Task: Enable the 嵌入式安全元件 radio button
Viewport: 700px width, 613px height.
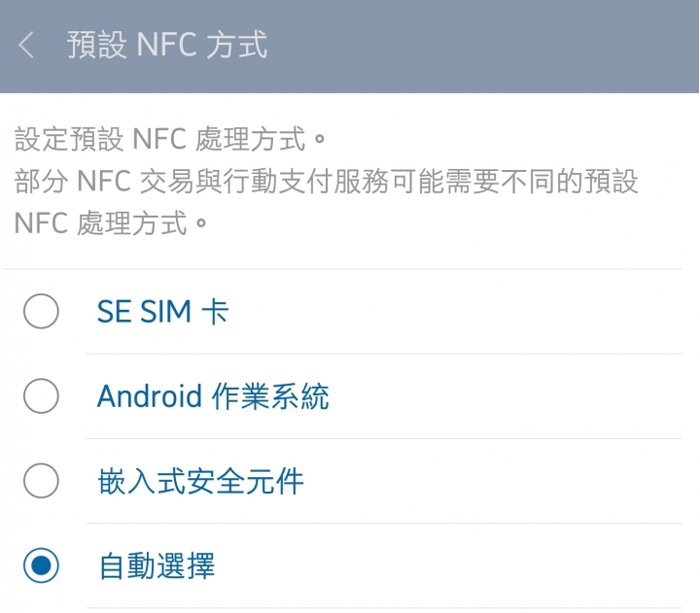Action: point(41,481)
